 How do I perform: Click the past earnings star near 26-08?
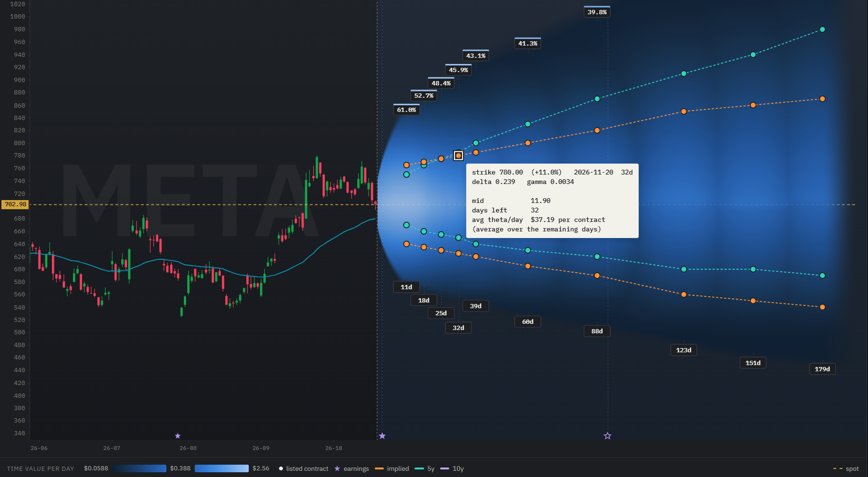coord(178,436)
